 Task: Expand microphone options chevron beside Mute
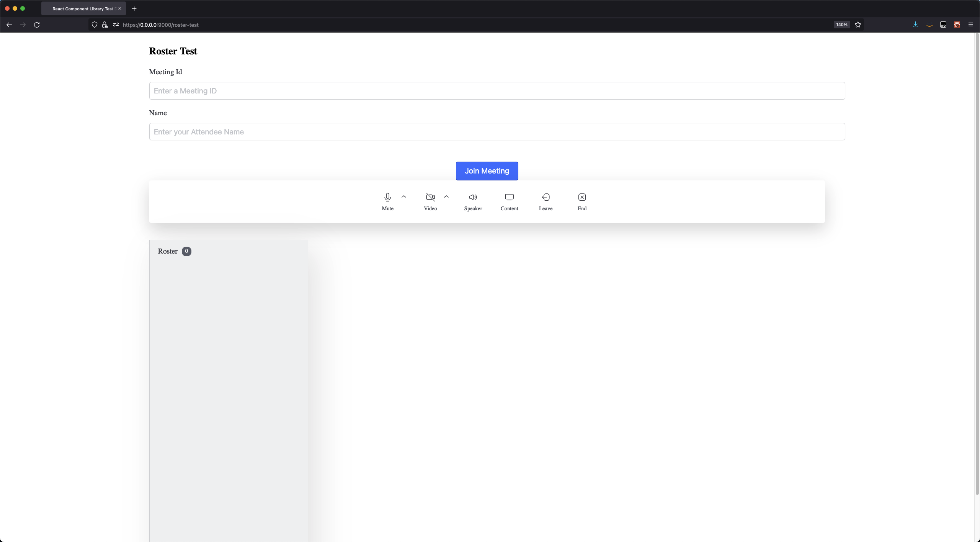404,196
